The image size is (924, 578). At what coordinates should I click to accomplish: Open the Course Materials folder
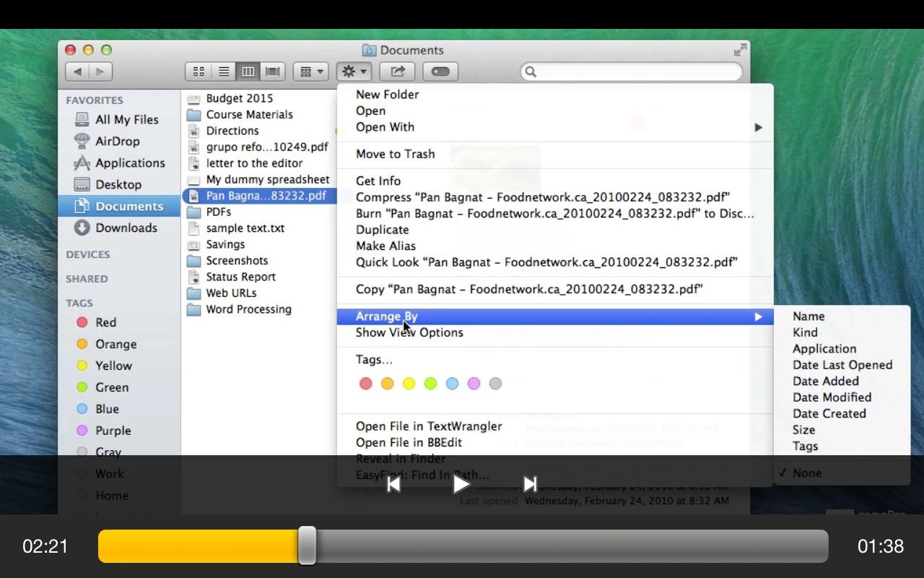(249, 115)
